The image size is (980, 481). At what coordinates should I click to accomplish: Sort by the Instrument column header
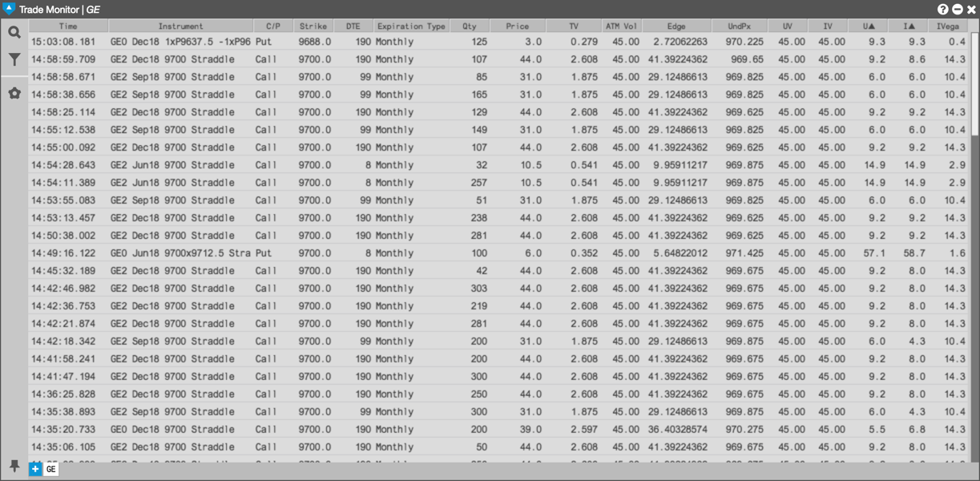[x=180, y=26]
